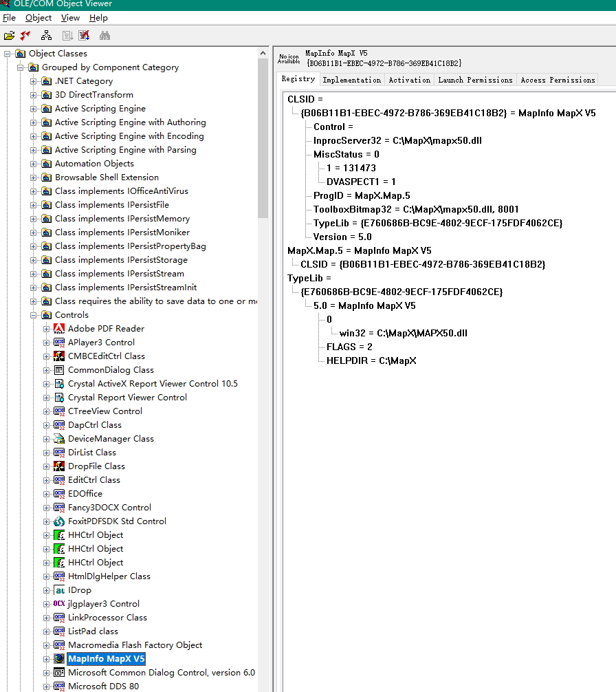The height and width of the screenshot is (692, 616).
Task: Select the Microsoft DDS 80 tree item
Action: tap(103, 686)
